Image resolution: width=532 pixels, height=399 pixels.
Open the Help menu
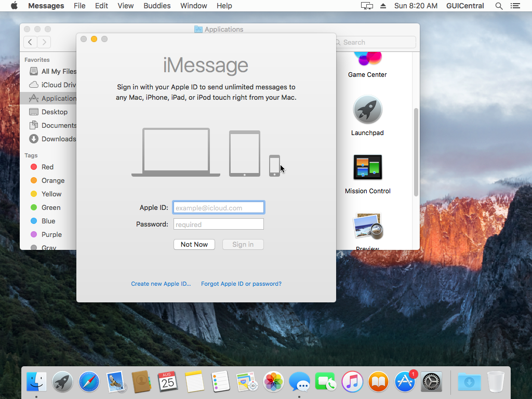[x=224, y=6]
